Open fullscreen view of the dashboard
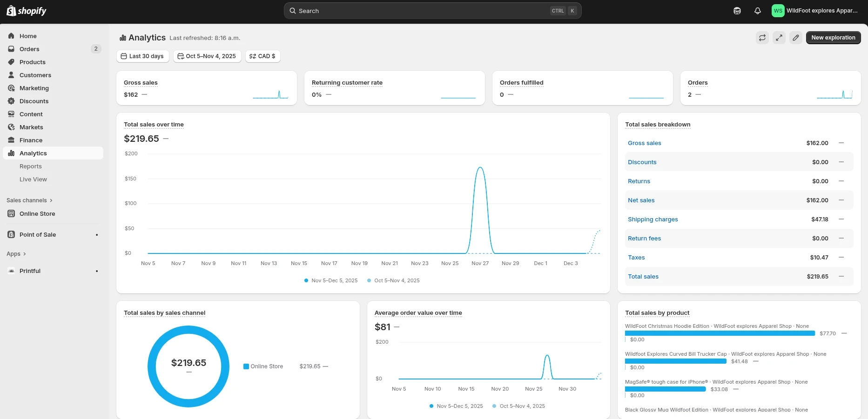Viewport: 868px width, 419px height. 779,38
